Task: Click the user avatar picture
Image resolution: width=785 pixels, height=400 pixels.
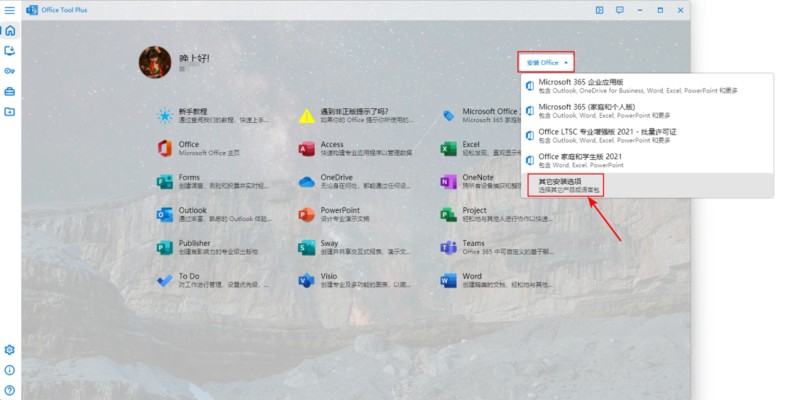Action: [155, 62]
